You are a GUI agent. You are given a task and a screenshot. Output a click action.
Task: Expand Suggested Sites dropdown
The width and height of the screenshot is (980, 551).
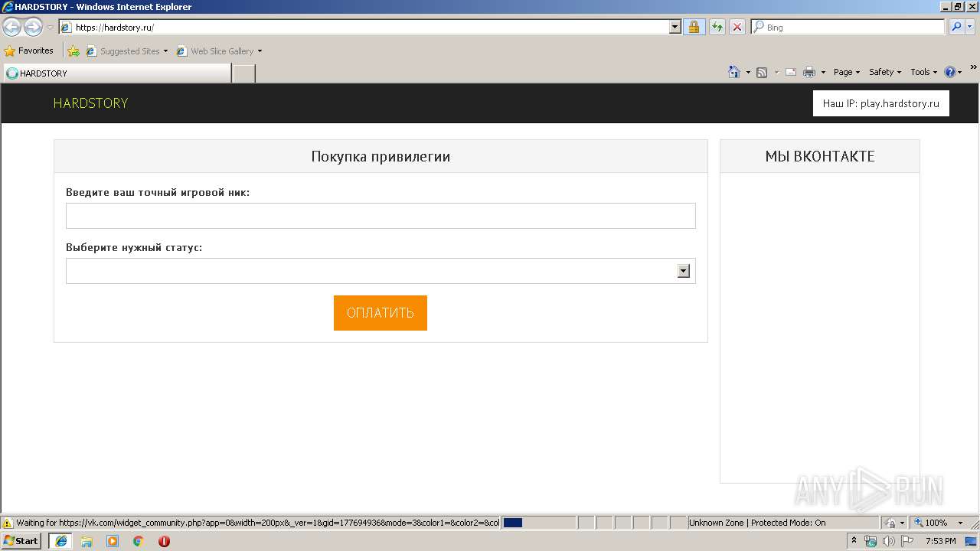coord(165,51)
